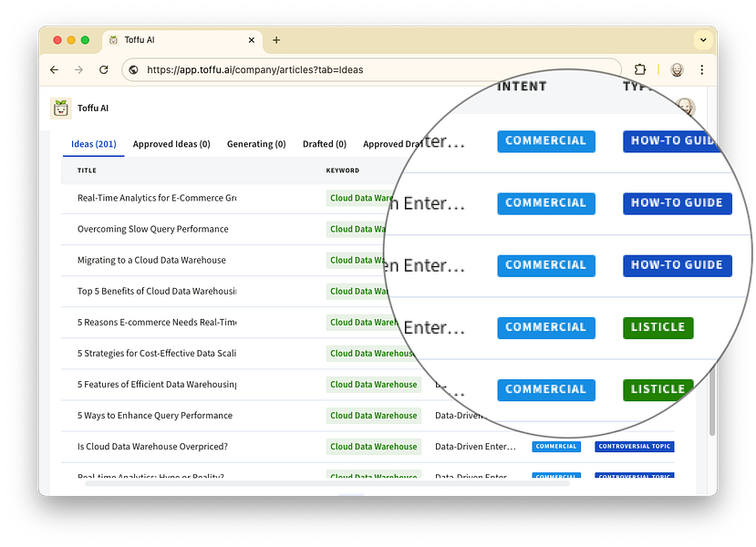
Task: Open 'Real-Time Analytics for E-Commerce' idea
Action: point(157,198)
